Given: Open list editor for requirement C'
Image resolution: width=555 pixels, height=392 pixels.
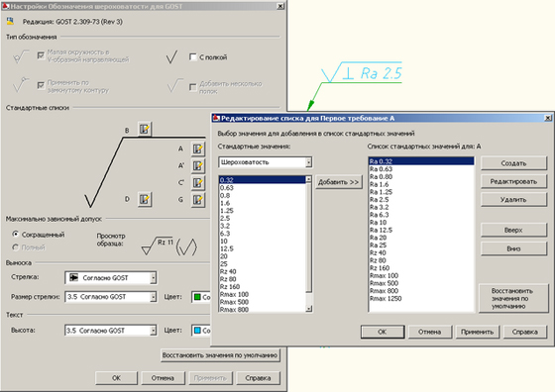Looking at the screenshot, I should [198, 183].
